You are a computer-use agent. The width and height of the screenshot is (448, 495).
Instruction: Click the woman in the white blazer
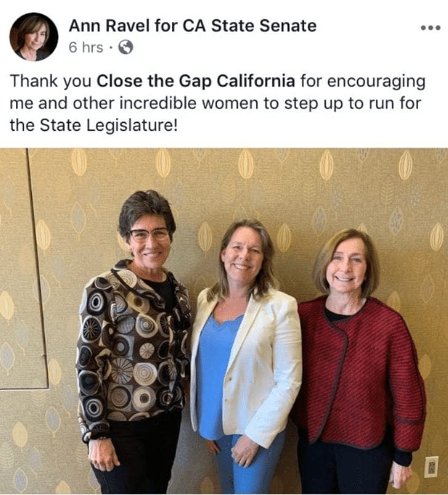pos(246,356)
